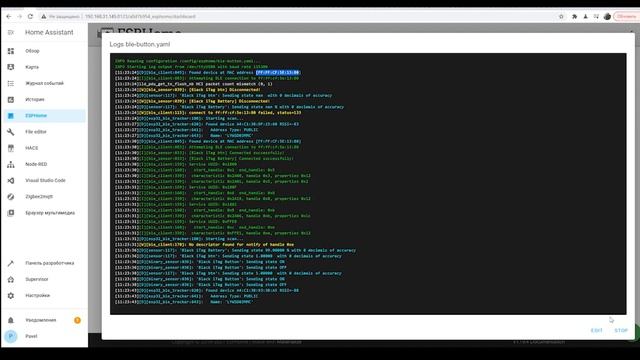The height and width of the screenshot is (360, 640).
Task: Open the Браузер мультимедиа media icon
Action: point(11,213)
